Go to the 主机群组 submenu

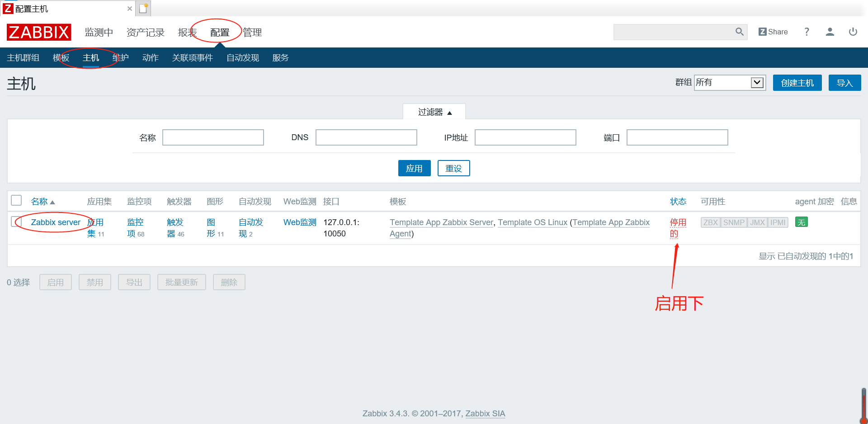23,58
